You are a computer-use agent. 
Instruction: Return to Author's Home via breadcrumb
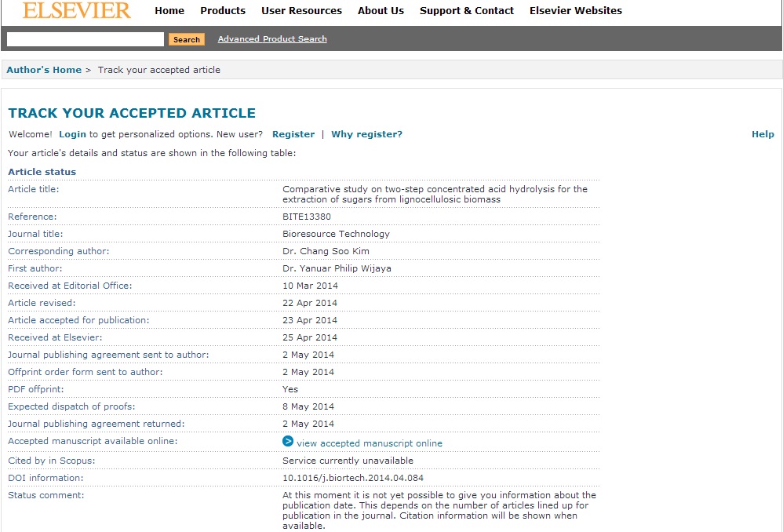click(x=44, y=69)
